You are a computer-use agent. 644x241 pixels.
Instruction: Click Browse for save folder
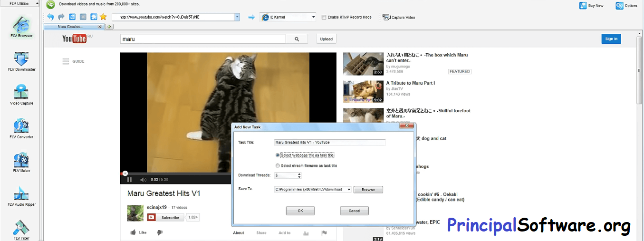point(368,189)
